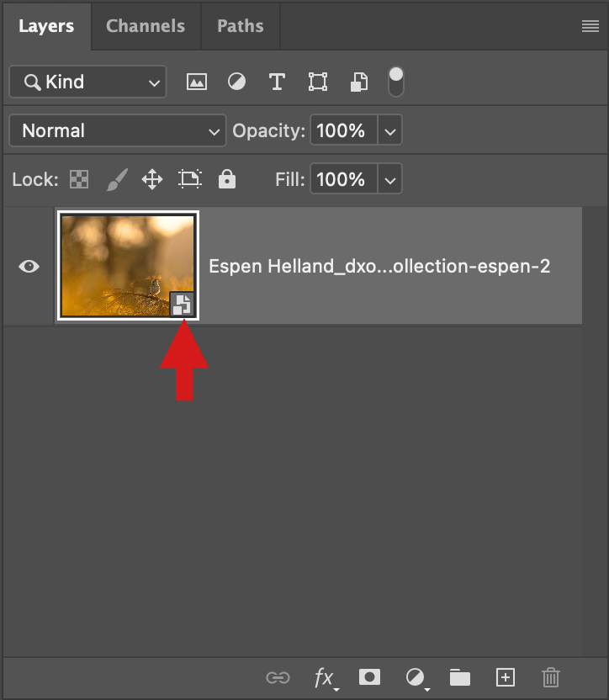Viewport: 609px width, 700px height.
Task: Lock transparent pixels
Action: pyautogui.click(x=79, y=179)
